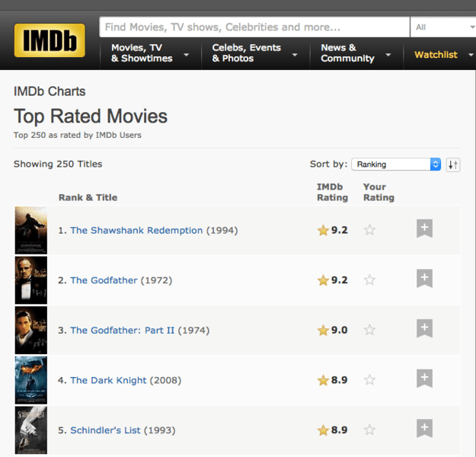Click the Find Movies search field
The width and height of the screenshot is (476, 457).
tap(254, 27)
